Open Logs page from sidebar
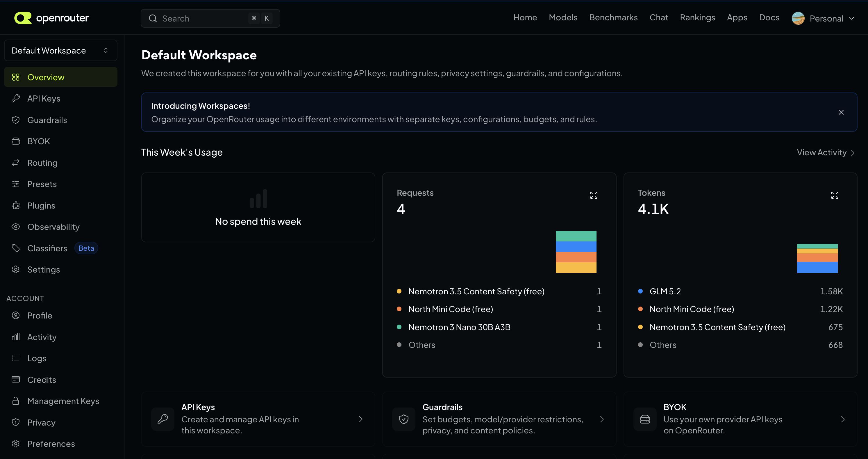 [61, 358]
